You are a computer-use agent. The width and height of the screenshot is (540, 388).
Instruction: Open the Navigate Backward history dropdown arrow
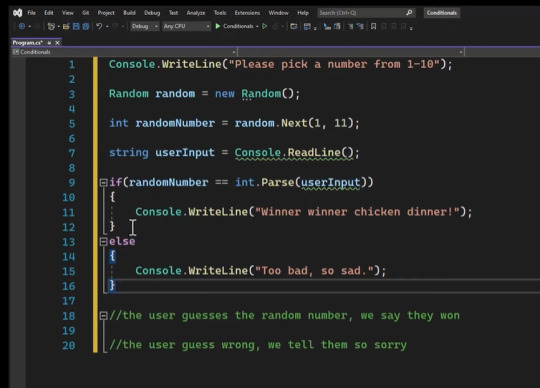[x=29, y=26]
